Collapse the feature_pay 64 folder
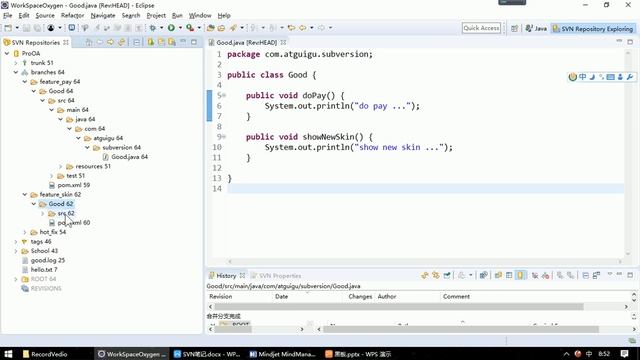640x360 pixels. (25, 82)
